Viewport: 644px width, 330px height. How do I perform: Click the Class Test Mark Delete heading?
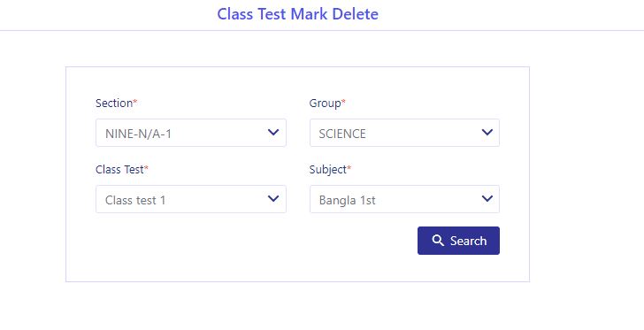tap(298, 14)
